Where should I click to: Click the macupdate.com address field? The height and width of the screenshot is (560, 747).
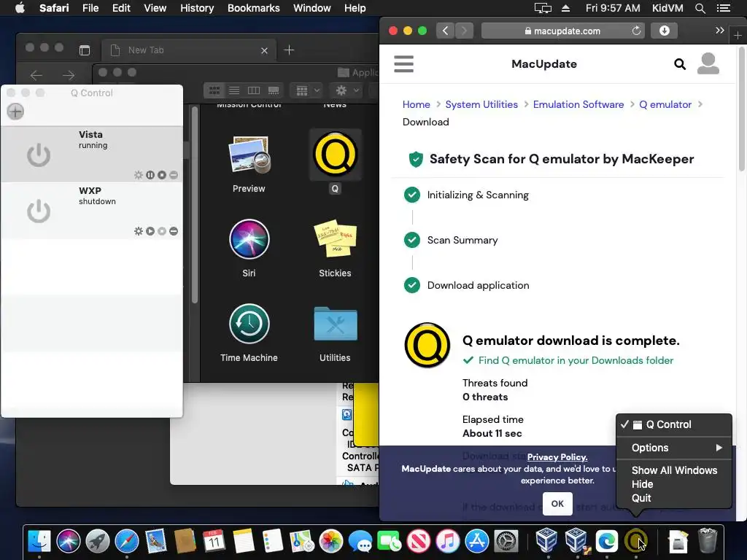(563, 31)
